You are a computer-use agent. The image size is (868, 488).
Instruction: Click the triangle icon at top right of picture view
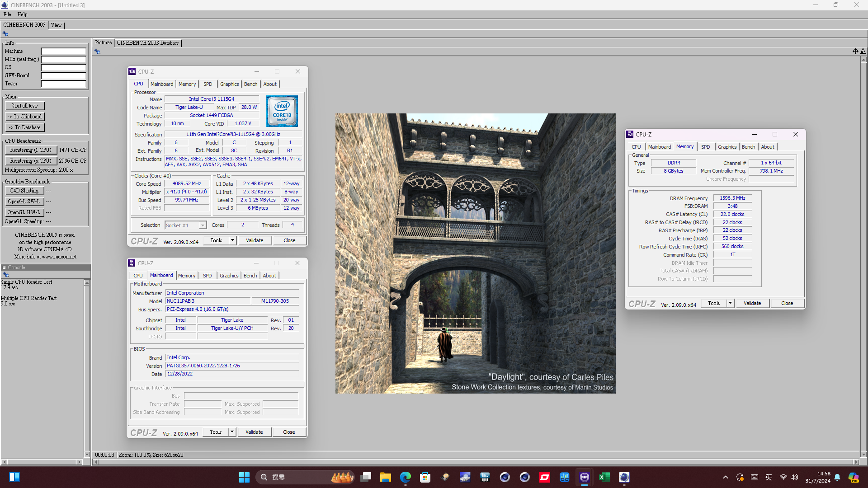pos(863,52)
